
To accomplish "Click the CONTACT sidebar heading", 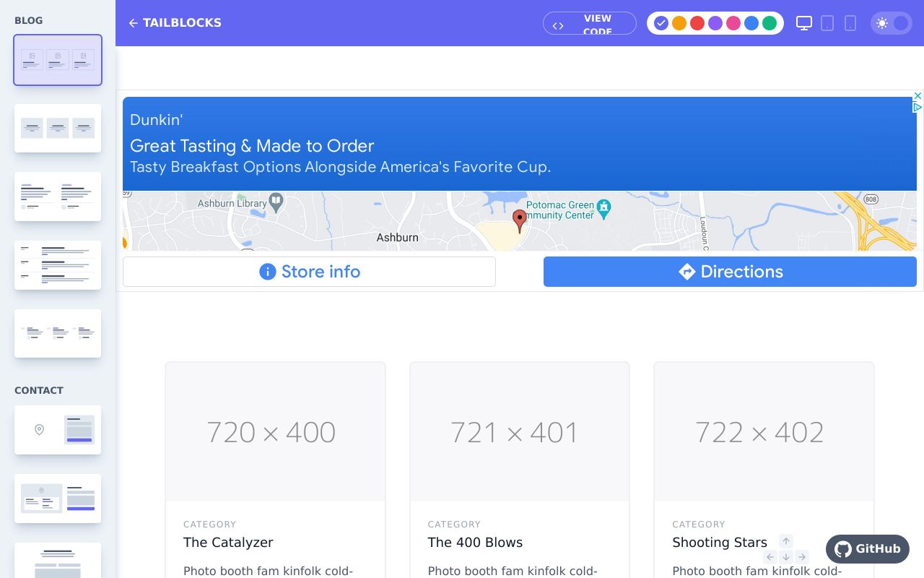I will (39, 390).
